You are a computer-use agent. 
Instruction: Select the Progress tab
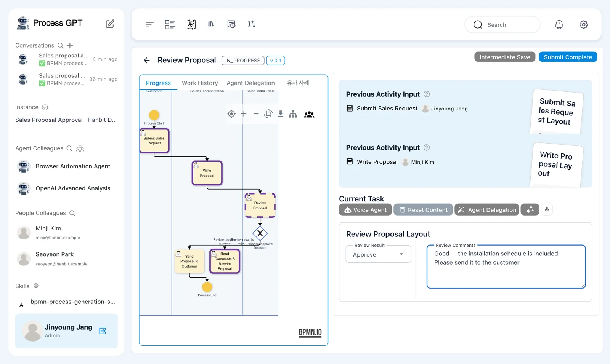(158, 83)
